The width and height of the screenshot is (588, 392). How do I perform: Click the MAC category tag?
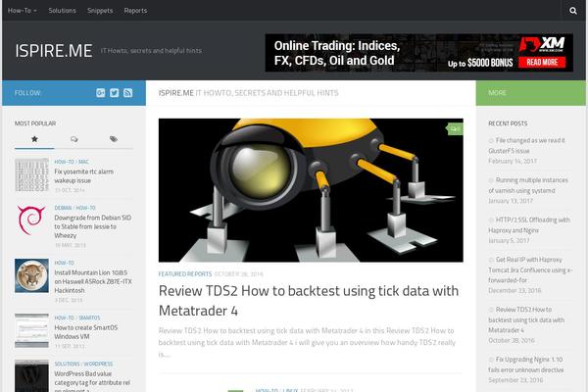(83, 162)
